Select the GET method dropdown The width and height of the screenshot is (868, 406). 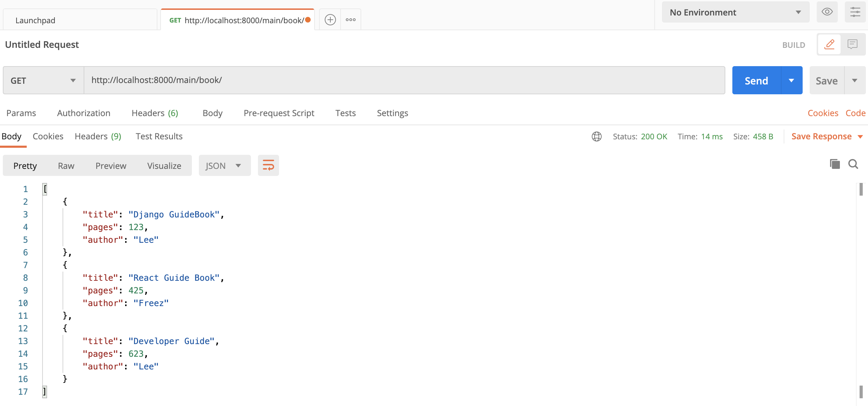41,80
